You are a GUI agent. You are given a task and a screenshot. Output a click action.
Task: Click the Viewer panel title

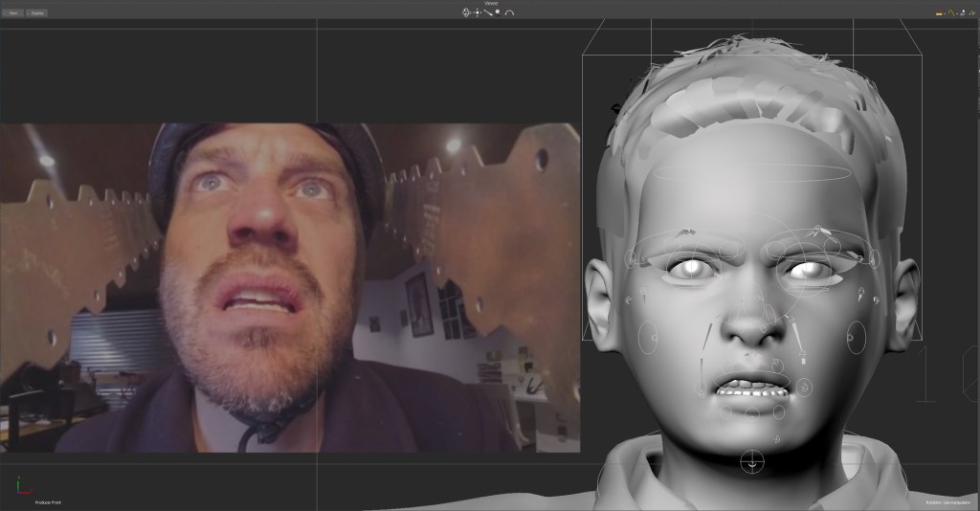pyautogui.click(x=490, y=3)
